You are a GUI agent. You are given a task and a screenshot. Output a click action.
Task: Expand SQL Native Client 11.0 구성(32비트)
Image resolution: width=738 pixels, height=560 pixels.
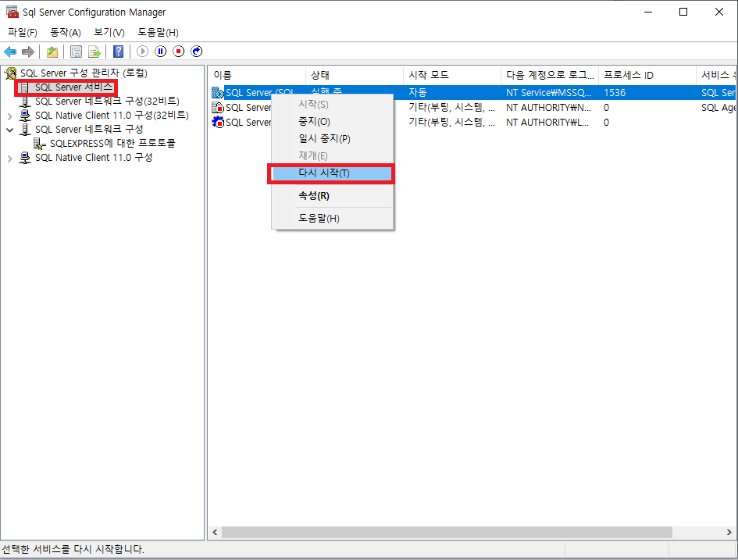click(10, 116)
